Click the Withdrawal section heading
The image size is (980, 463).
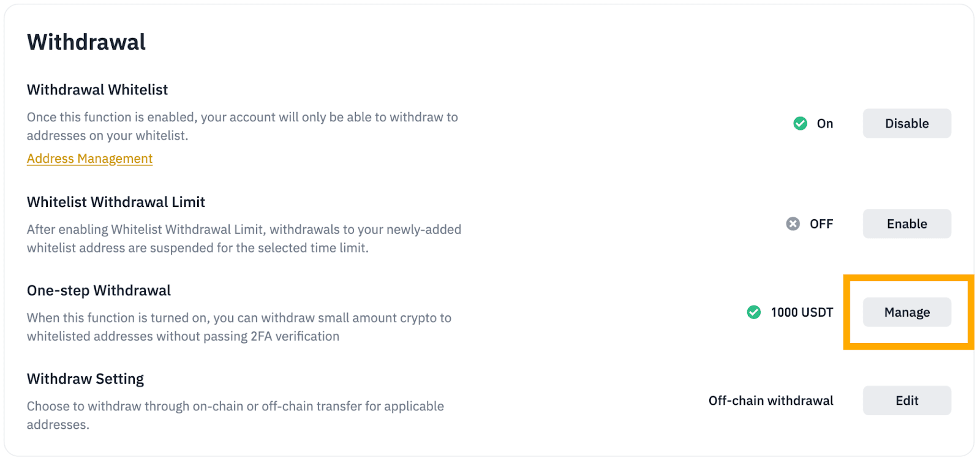(x=86, y=42)
